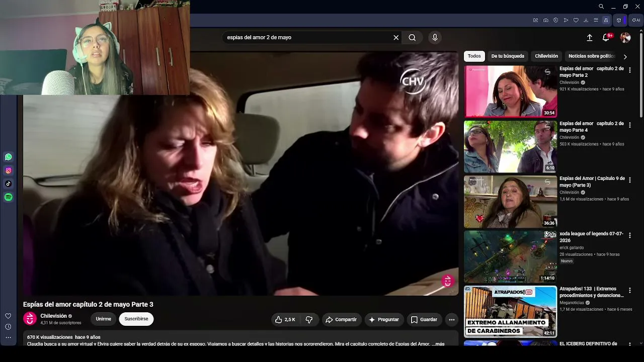Select the Chilevisión filter chip
The height and width of the screenshot is (362, 644).
[546, 56]
